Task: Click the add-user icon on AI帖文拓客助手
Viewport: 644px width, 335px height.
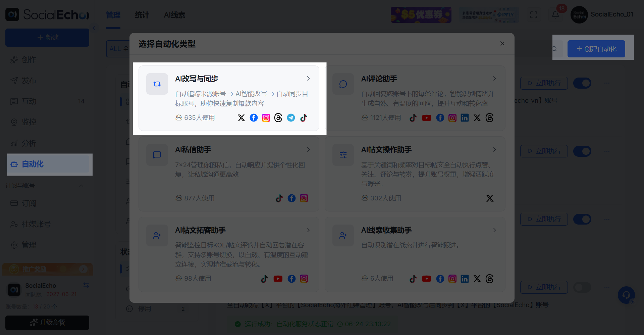Action: tap(157, 236)
